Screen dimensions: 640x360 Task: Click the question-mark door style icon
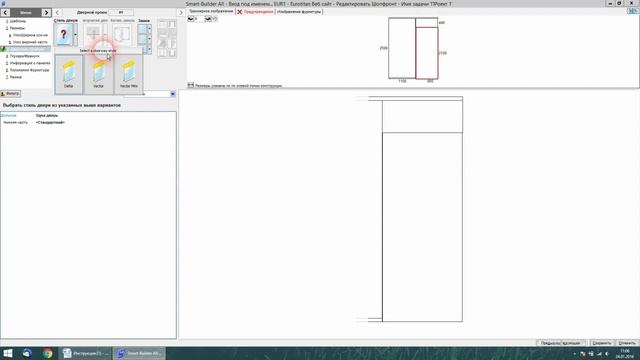pyautogui.click(x=63, y=35)
